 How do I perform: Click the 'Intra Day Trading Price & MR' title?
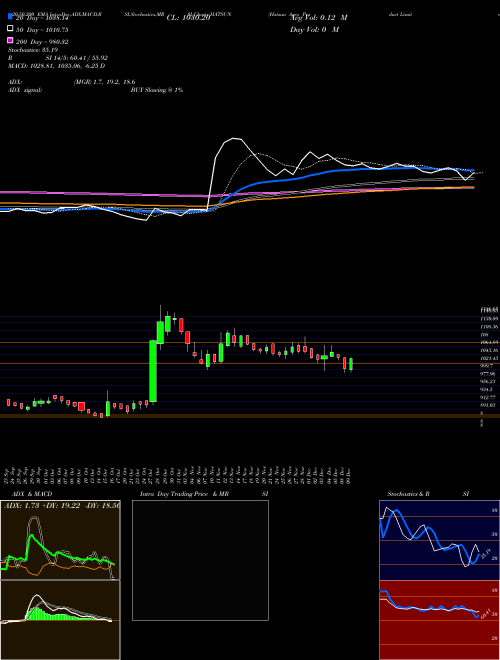(184, 494)
